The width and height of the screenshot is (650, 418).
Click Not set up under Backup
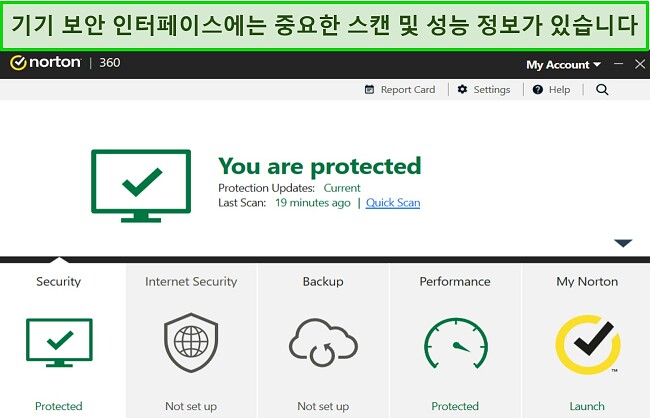323,406
